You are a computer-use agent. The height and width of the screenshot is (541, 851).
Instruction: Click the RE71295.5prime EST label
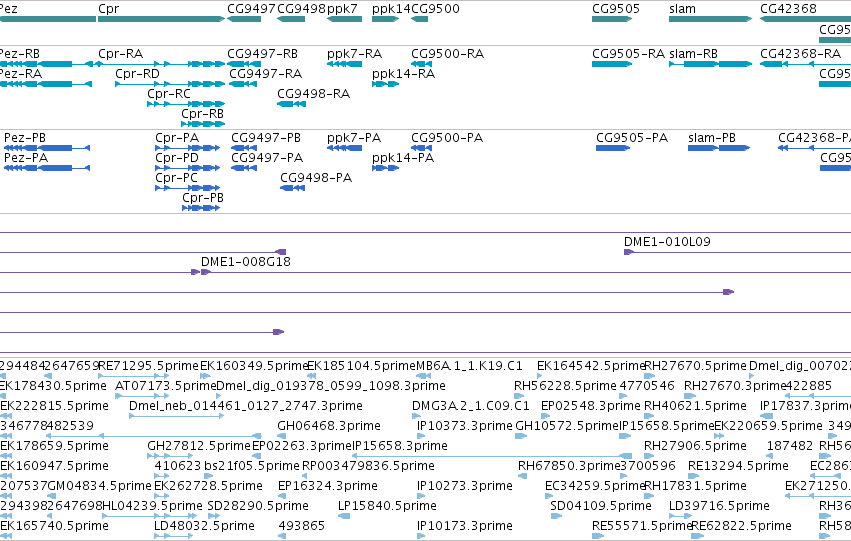click(148, 366)
